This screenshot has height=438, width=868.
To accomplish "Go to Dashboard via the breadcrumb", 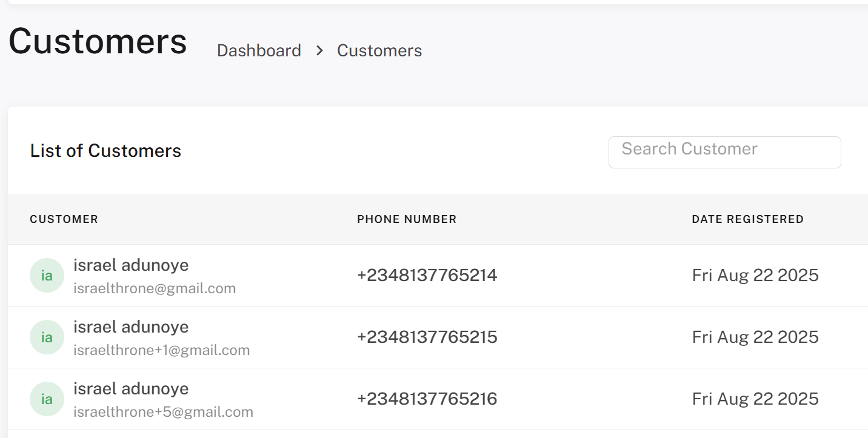I will tap(259, 51).
